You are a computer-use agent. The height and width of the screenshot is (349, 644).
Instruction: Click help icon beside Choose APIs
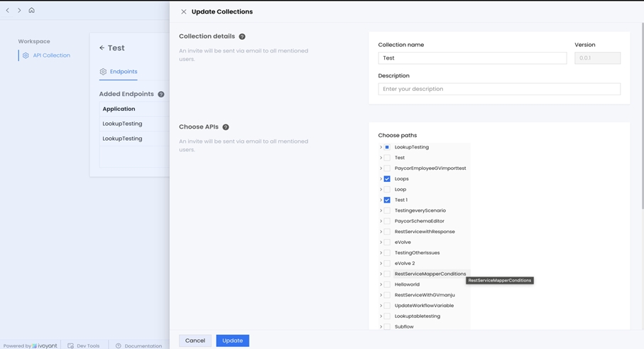point(226,127)
